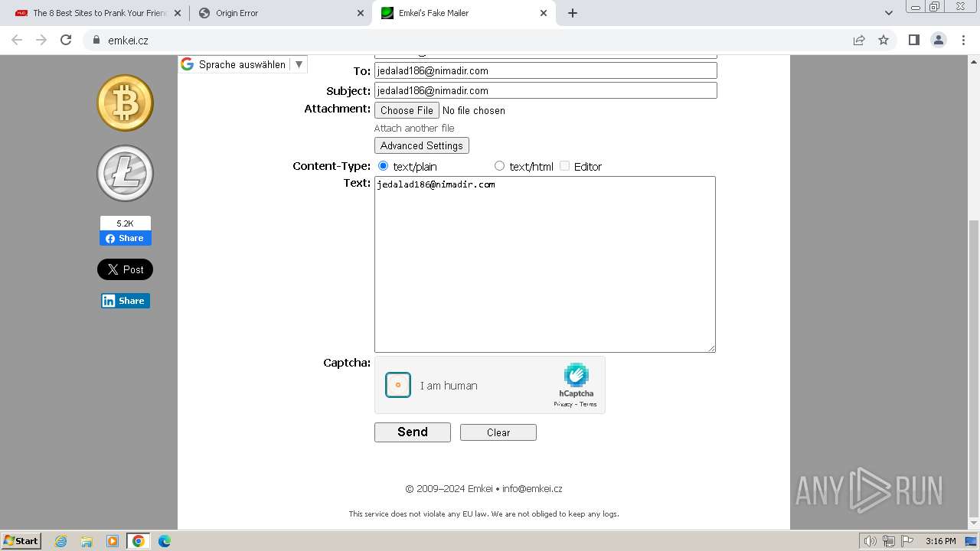Check the hCaptcha I am human box

pyautogui.click(x=398, y=385)
